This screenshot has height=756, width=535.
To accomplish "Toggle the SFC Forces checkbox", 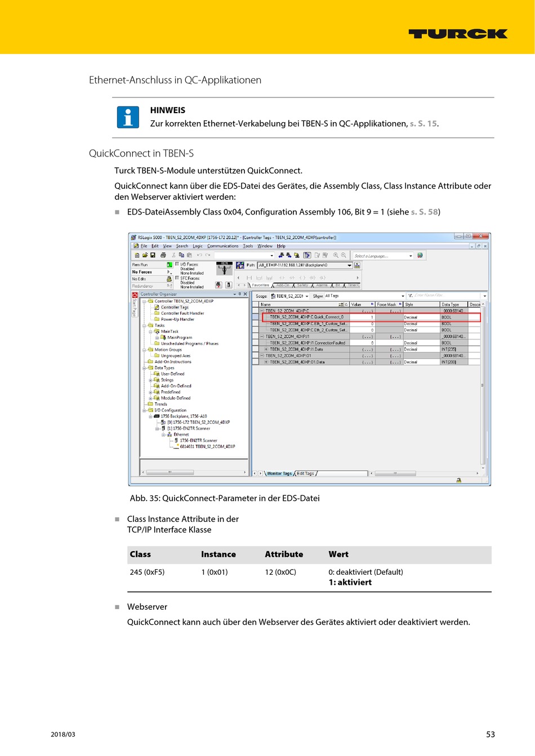I will pyautogui.click(x=177, y=278).
